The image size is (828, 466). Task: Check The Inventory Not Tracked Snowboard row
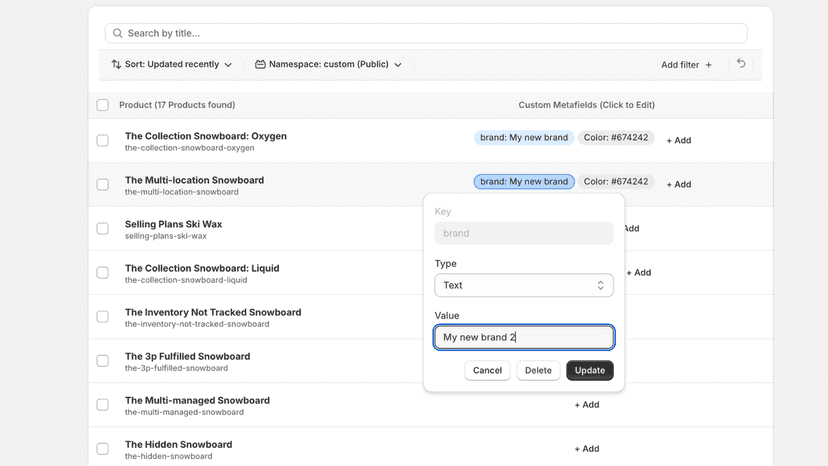[x=103, y=317]
